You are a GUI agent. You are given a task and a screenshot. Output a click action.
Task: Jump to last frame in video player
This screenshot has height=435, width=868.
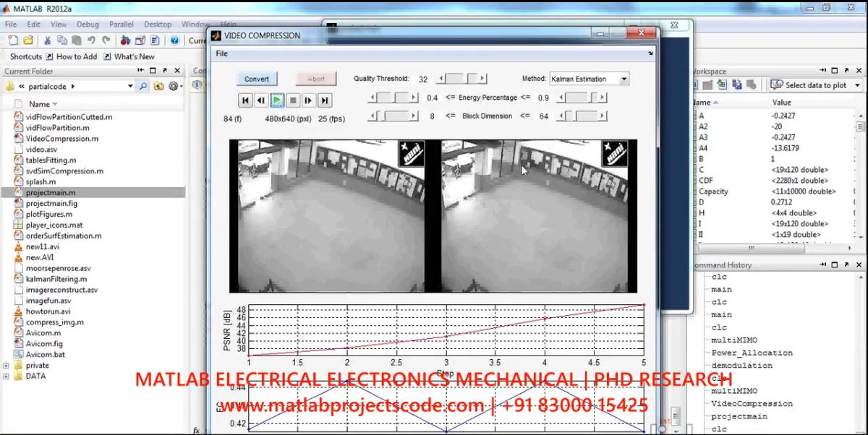[325, 100]
